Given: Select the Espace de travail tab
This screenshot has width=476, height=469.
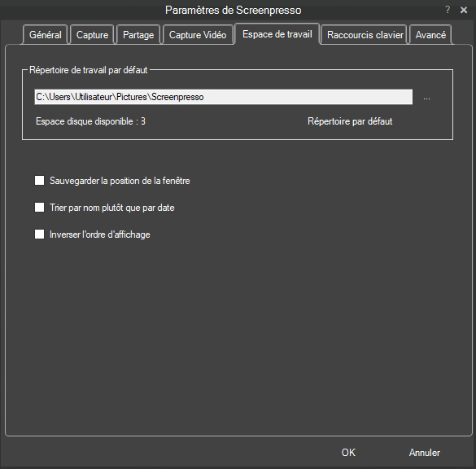Looking at the screenshot, I should 277,34.
